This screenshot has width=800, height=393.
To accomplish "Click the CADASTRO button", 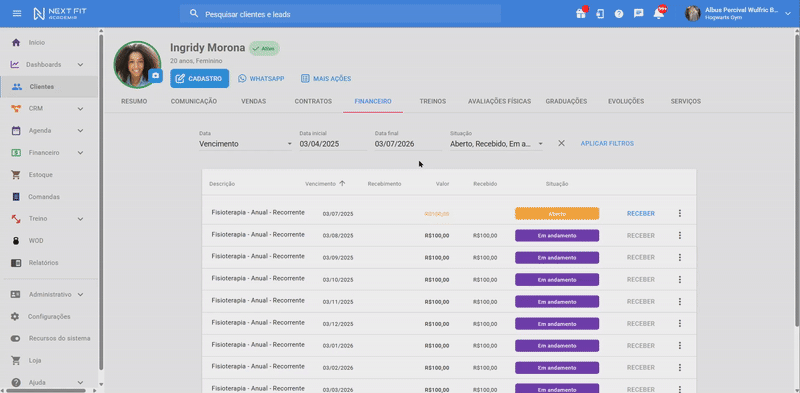I will (199, 79).
